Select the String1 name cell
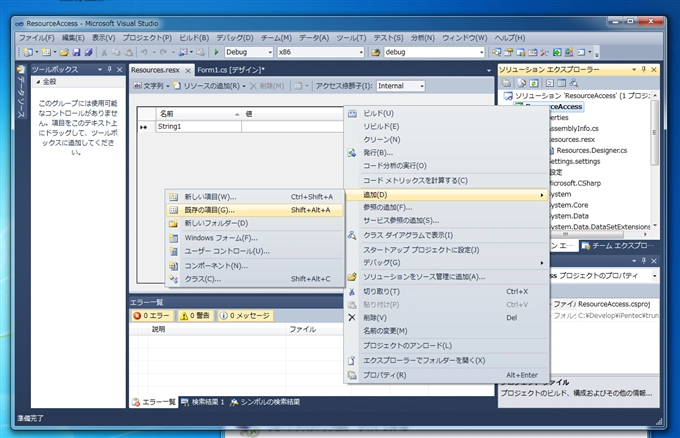This screenshot has height=438, width=680. 199,127
